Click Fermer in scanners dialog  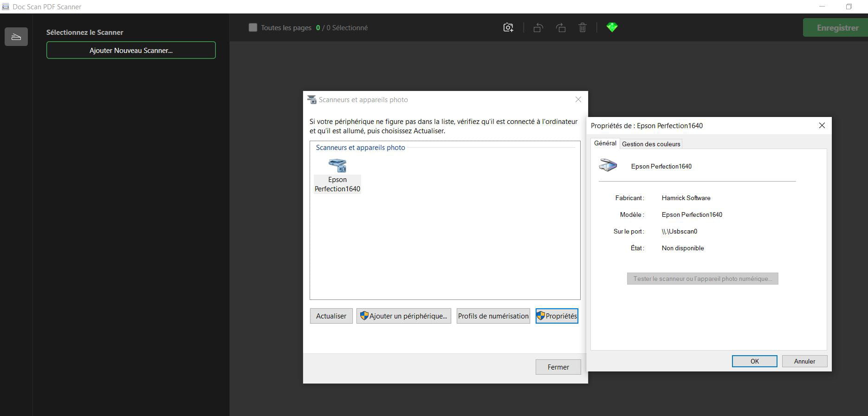tap(558, 367)
